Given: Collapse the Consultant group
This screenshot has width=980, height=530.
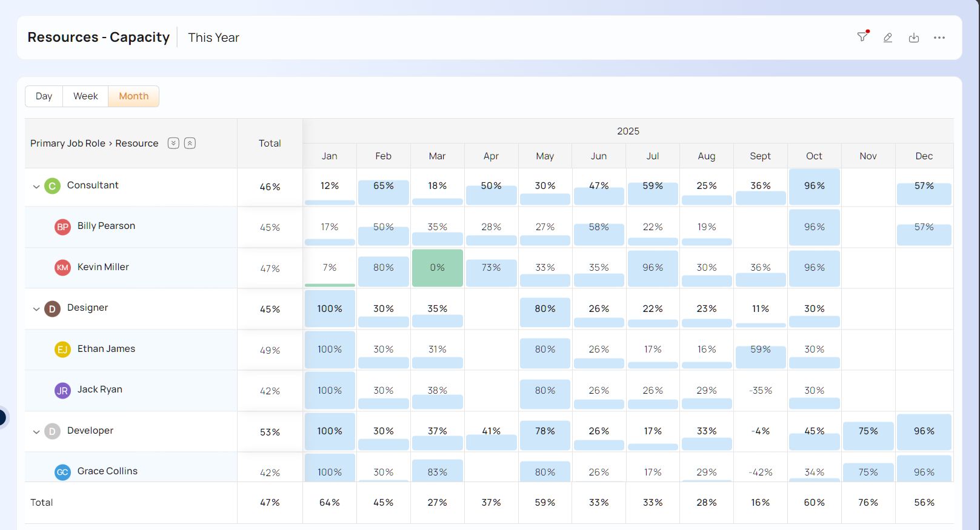Looking at the screenshot, I should point(36,187).
